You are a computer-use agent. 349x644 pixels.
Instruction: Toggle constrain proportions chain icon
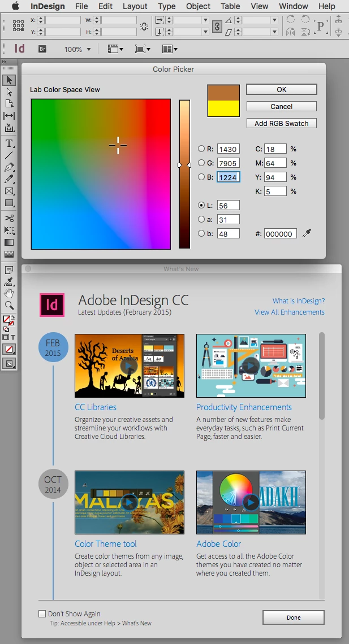(217, 26)
